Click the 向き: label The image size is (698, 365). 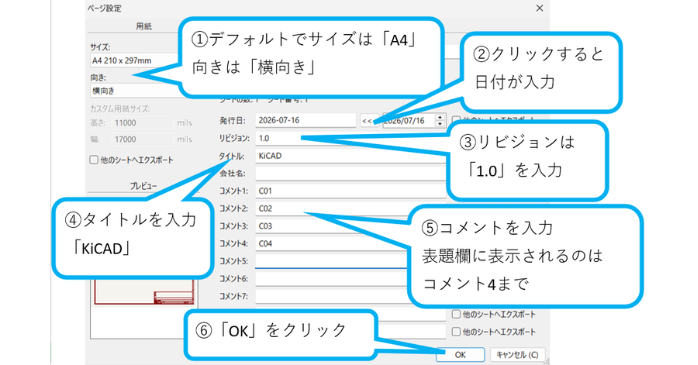point(98,78)
